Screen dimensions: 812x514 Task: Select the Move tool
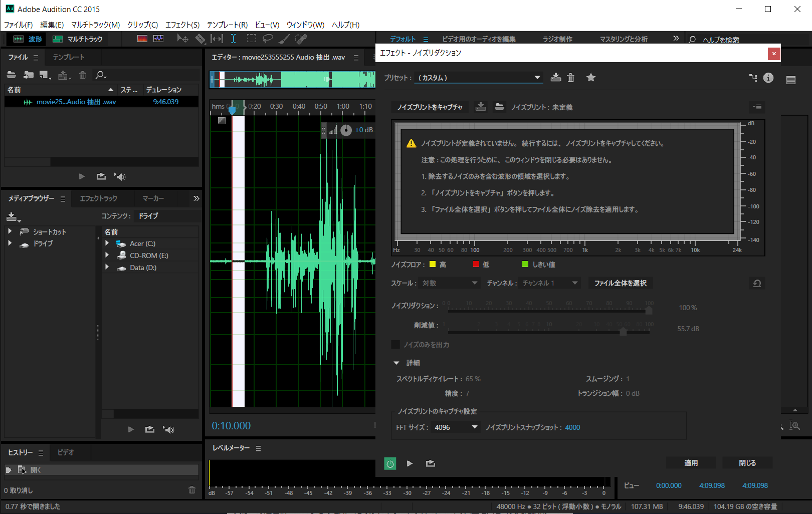(182, 39)
